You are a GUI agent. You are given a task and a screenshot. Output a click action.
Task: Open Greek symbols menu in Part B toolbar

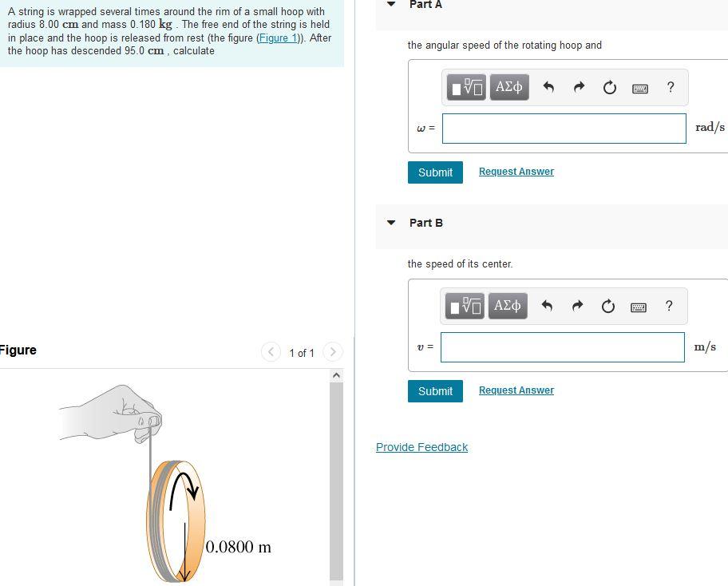(508, 306)
